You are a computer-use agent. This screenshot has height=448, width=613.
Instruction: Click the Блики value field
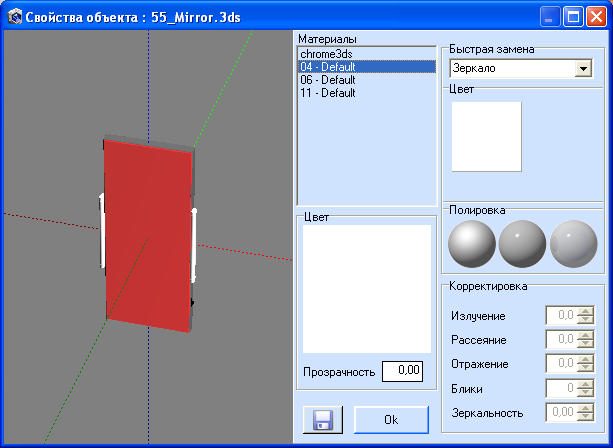(561, 388)
